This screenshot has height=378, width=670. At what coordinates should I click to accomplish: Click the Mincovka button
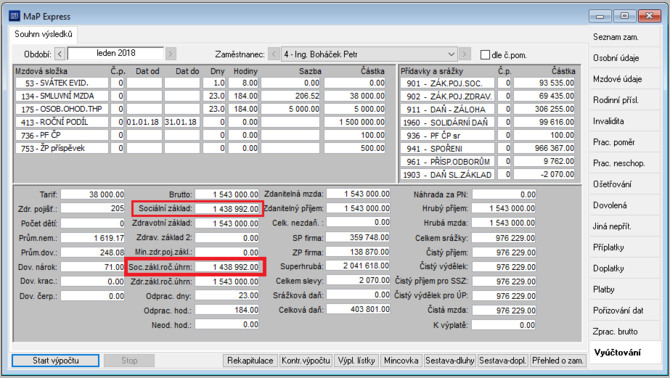pos(401,360)
